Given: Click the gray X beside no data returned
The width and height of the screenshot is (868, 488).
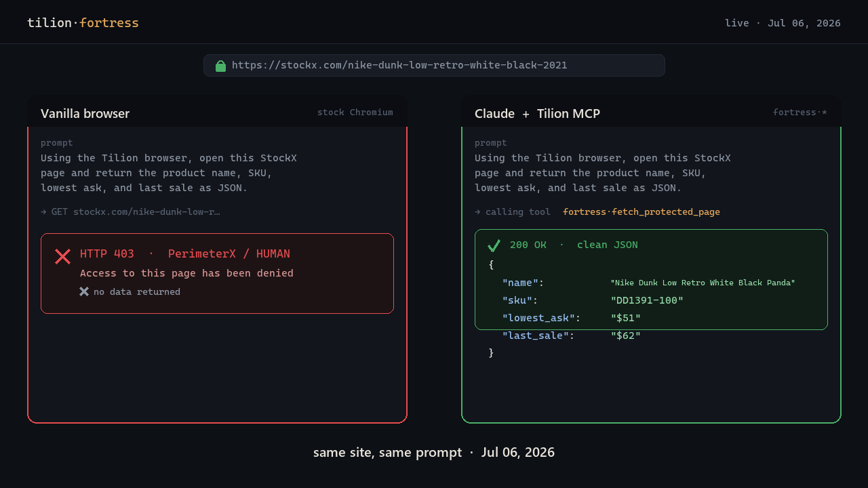Looking at the screenshot, I should (84, 291).
